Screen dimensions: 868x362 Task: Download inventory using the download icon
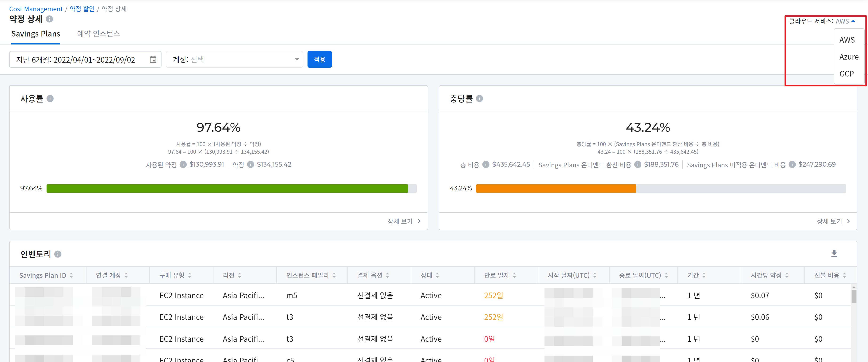[x=834, y=253]
